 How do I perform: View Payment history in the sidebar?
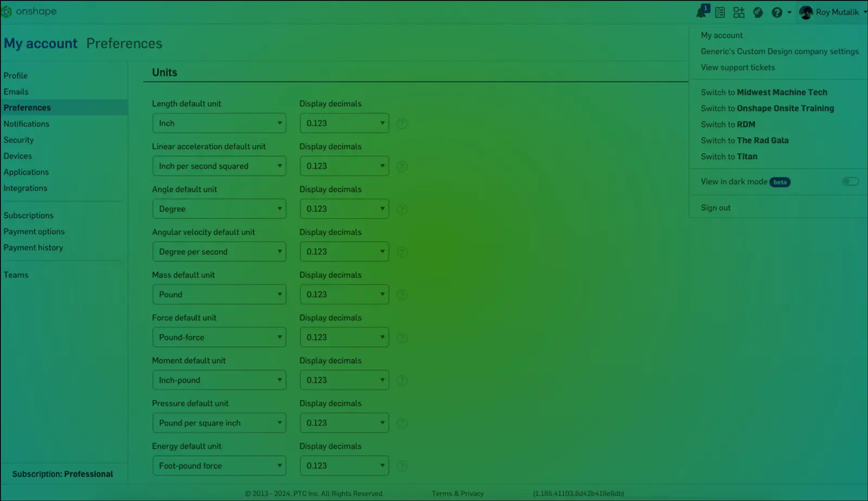point(34,248)
